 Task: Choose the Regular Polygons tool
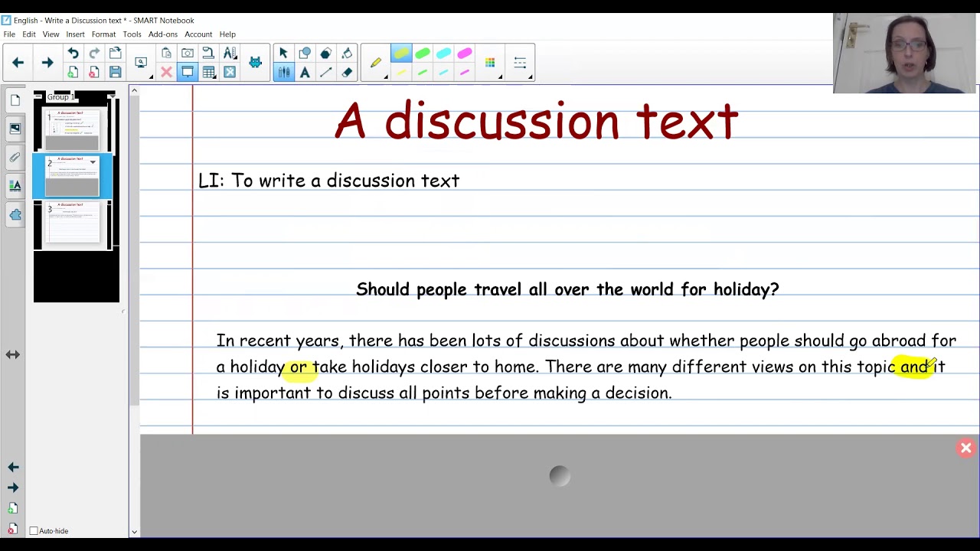coord(325,54)
